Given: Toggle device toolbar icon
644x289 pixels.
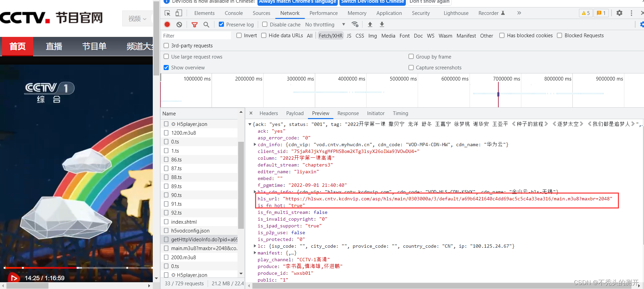Looking at the screenshot, I should pyautogui.click(x=179, y=13).
